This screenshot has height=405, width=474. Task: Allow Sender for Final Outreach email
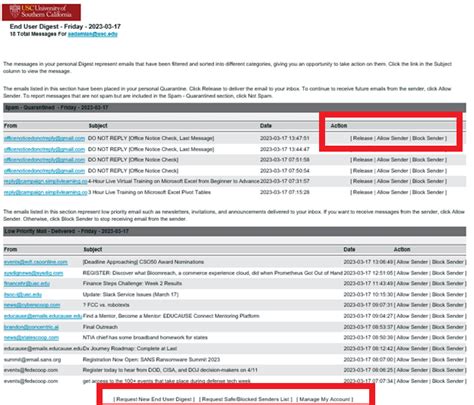(x=412, y=327)
